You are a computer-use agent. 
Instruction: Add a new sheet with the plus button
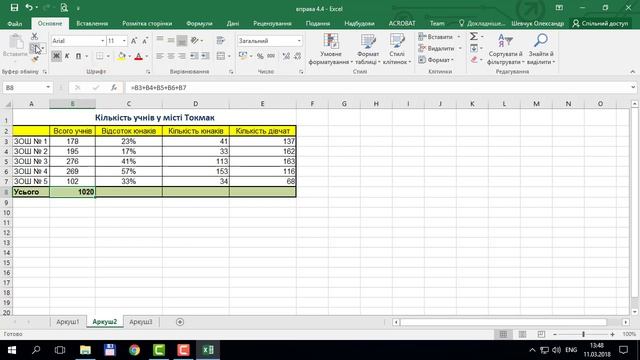point(180,322)
